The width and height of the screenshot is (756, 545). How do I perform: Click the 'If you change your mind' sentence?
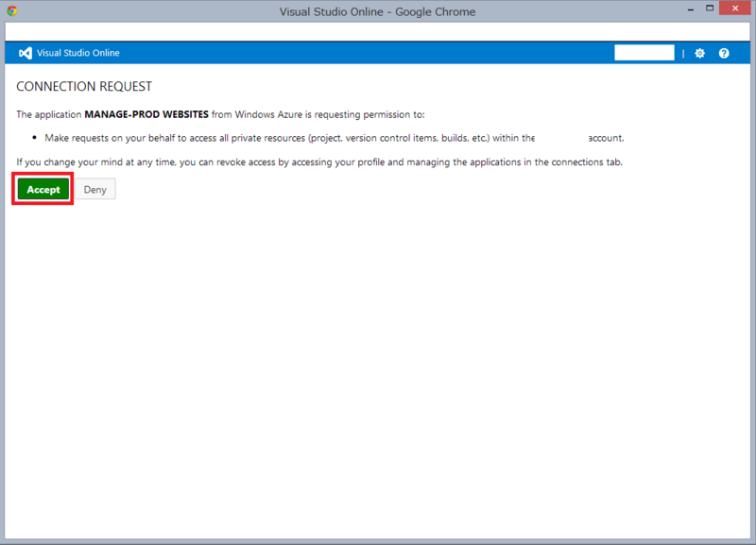point(319,162)
